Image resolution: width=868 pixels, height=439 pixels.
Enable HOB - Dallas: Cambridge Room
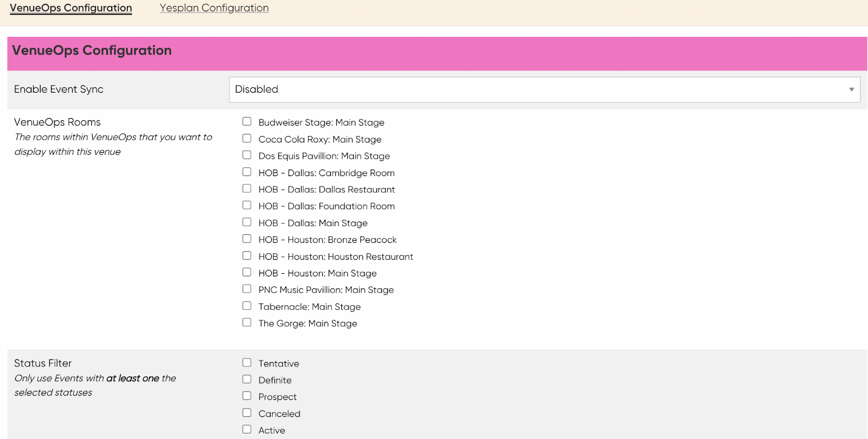click(x=247, y=172)
